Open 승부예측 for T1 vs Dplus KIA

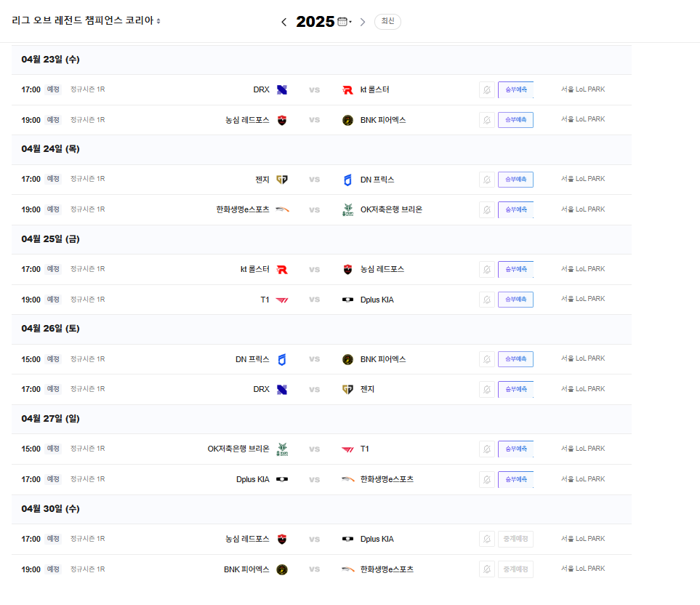click(515, 300)
